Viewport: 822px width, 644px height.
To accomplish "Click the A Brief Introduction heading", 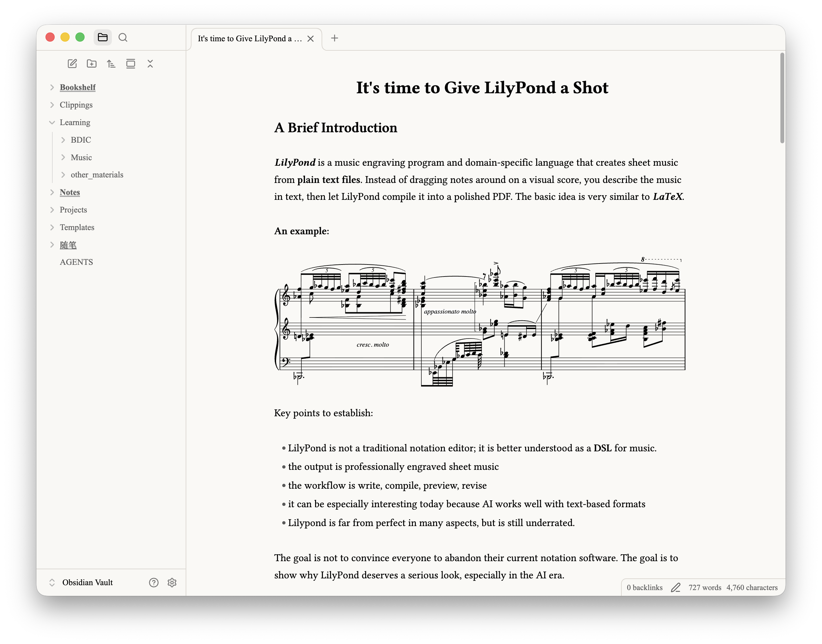I will click(x=336, y=128).
